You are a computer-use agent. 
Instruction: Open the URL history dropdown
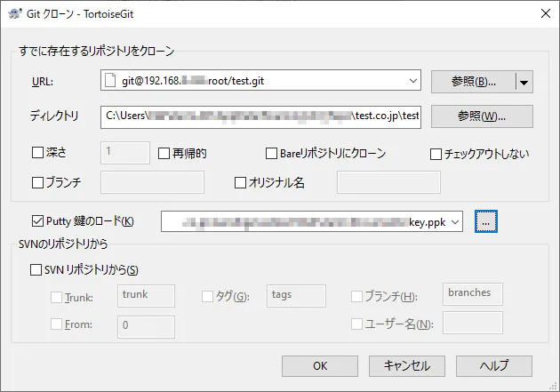[x=412, y=81]
